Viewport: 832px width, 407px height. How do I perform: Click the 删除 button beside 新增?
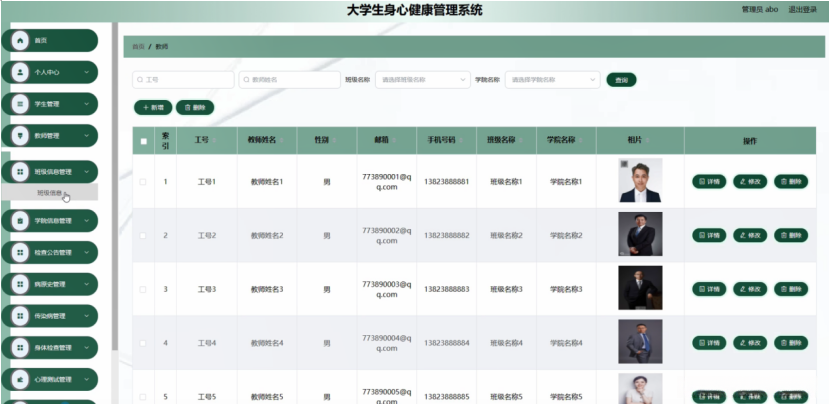coord(195,107)
